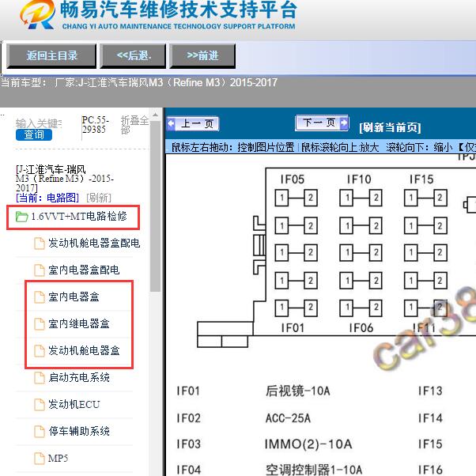Click the current vehicle model text
The image size is (476, 476).
pos(139,82)
